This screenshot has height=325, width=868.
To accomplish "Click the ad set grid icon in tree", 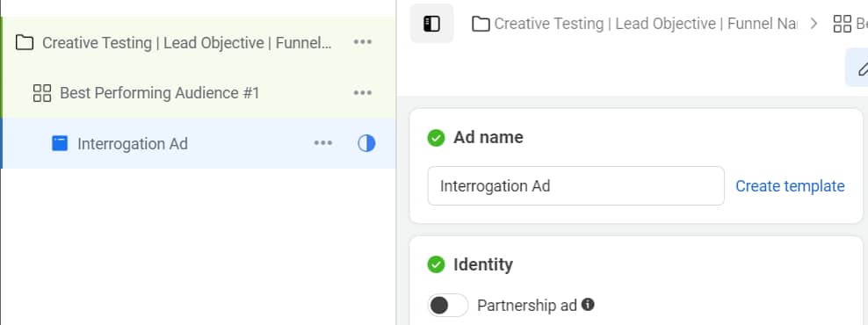I will tap(42, 93).
